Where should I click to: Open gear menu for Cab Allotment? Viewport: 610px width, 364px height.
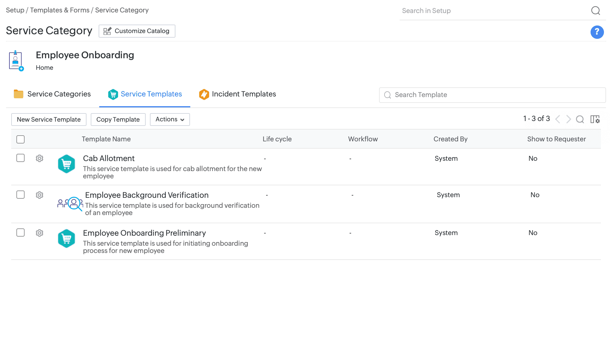39,158
